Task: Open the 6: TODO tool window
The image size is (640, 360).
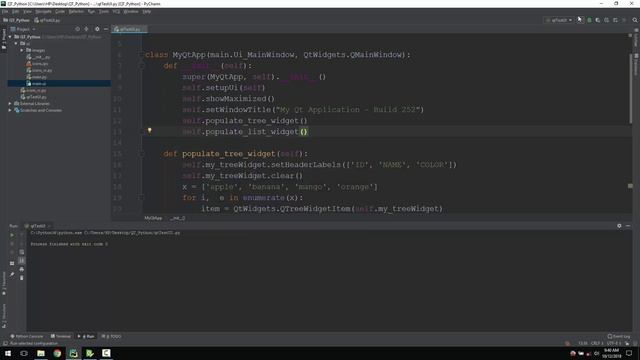Action: [x=111, y=336]
